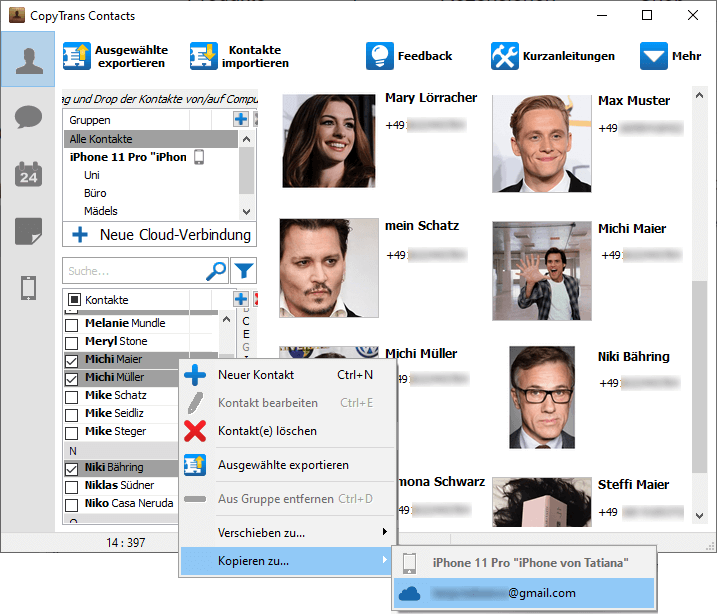Click the export icon in the context menu
Viewport: 717px width, 616px height.
(195, 465)
